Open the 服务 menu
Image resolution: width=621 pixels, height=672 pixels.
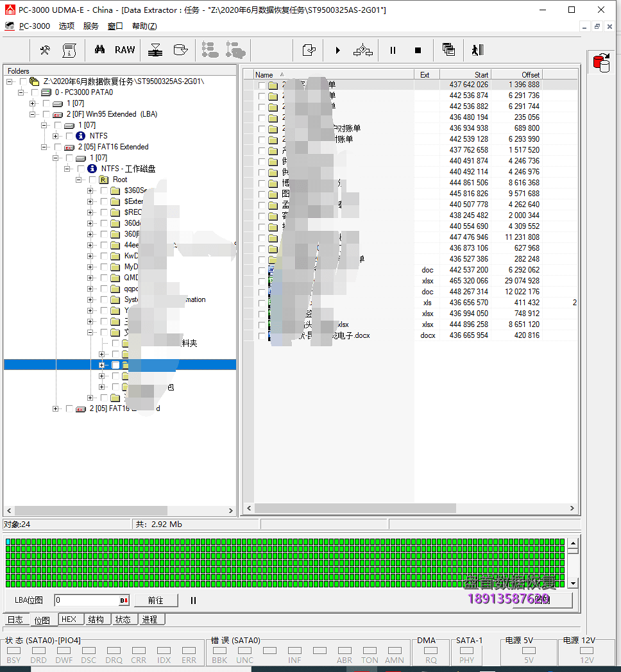click(x=91, y=26)
